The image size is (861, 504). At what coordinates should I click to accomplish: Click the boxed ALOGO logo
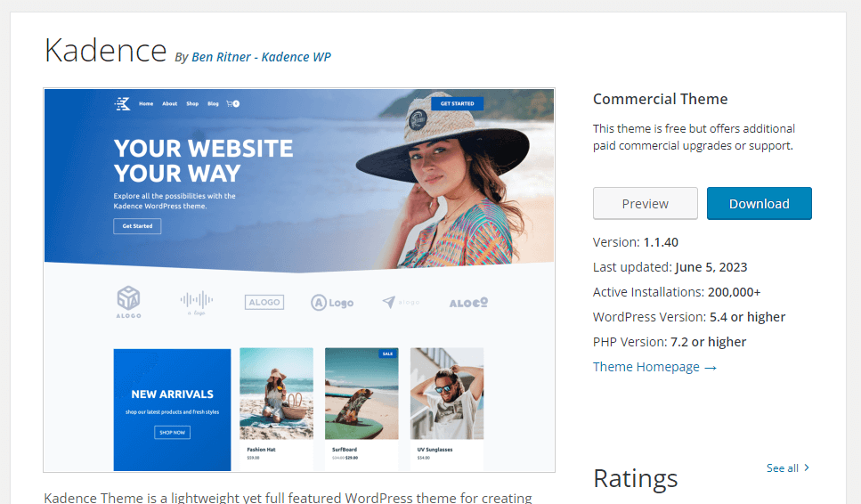point(264,302)
